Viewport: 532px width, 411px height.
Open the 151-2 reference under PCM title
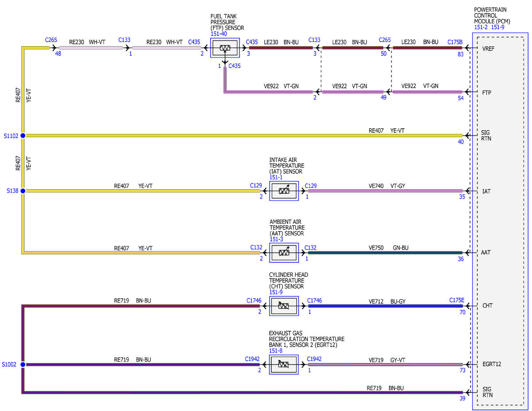point(481,27)
